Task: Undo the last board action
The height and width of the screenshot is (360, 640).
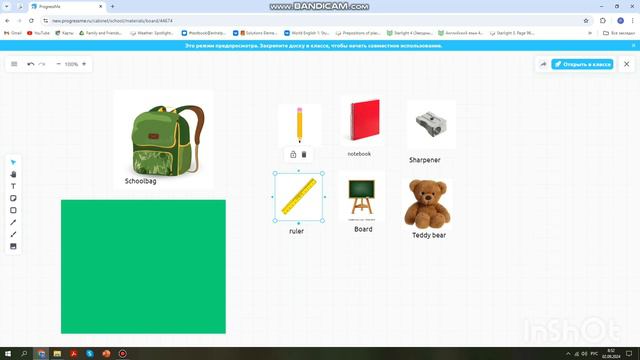Action: (31, 64)
